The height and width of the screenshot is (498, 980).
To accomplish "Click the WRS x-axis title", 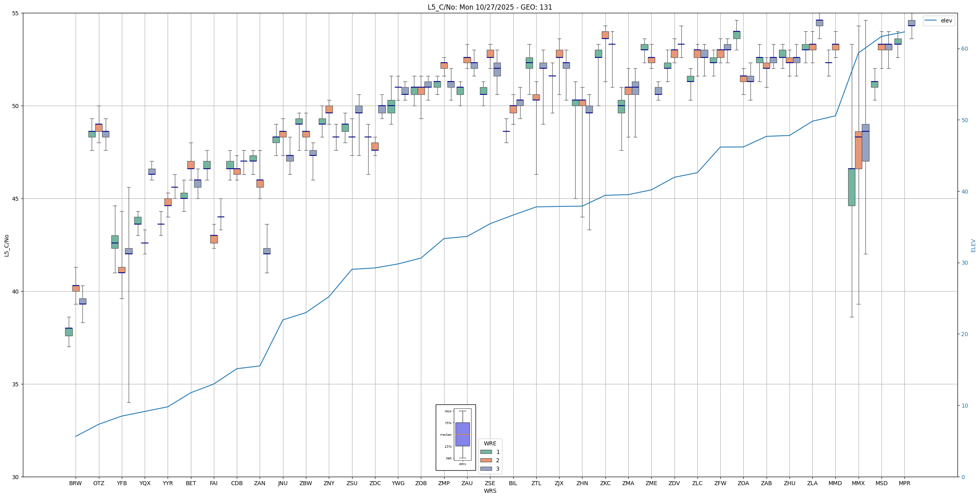I will click(x=490, y=491).
